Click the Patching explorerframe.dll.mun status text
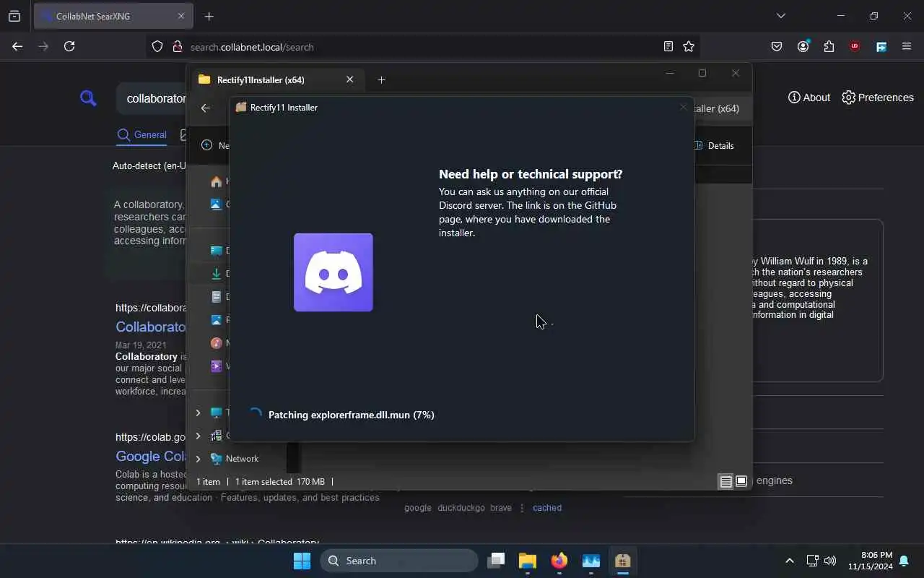The height and width of the screenshot is (578, 924). click(x=352, y=415)
